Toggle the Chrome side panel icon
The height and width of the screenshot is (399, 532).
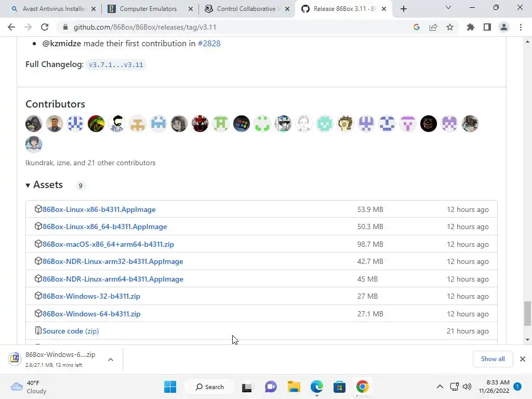pyautogui.click(x=487, y=27)
